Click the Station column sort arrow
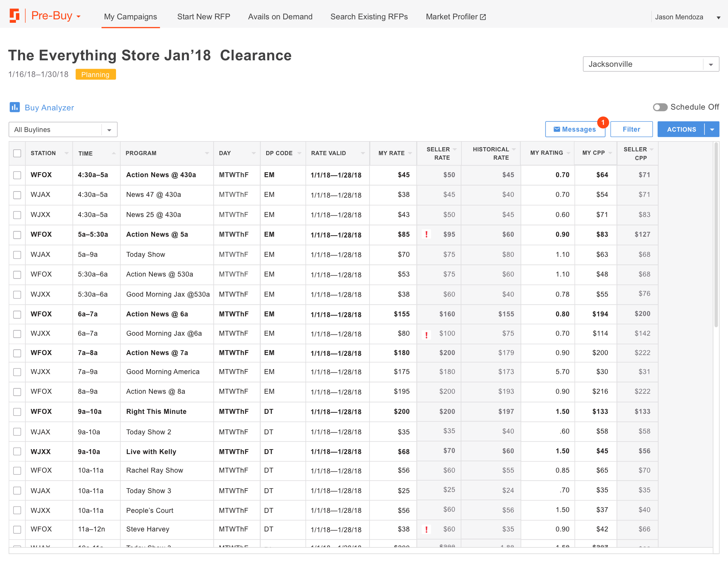 66,153
